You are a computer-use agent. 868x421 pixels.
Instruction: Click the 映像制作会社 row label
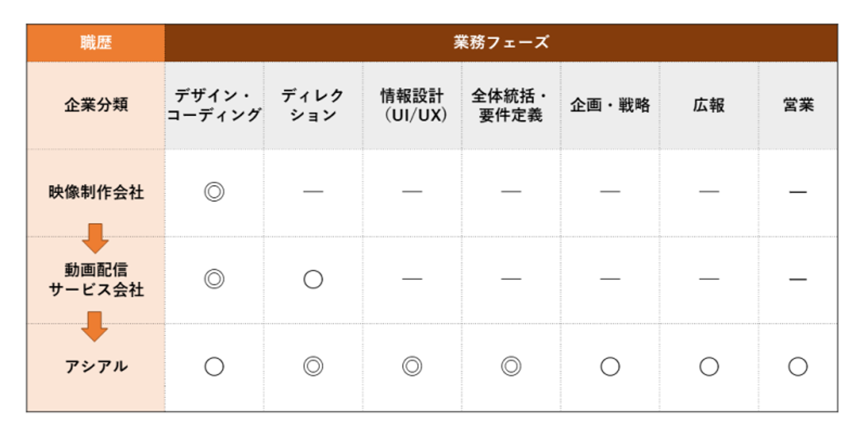pyautogui.click(x=96, y=192)
